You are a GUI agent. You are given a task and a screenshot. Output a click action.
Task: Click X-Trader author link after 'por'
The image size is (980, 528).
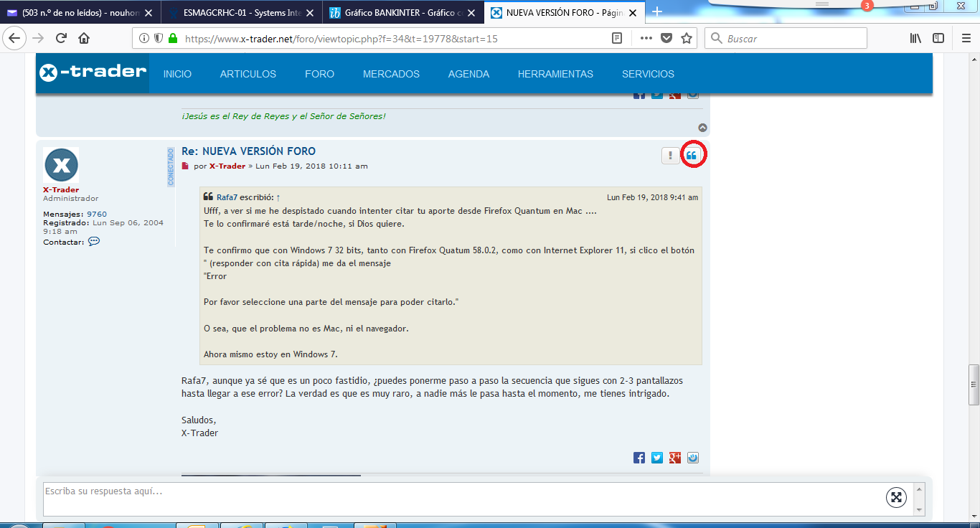pyautogui.click(x=227, y=166)
